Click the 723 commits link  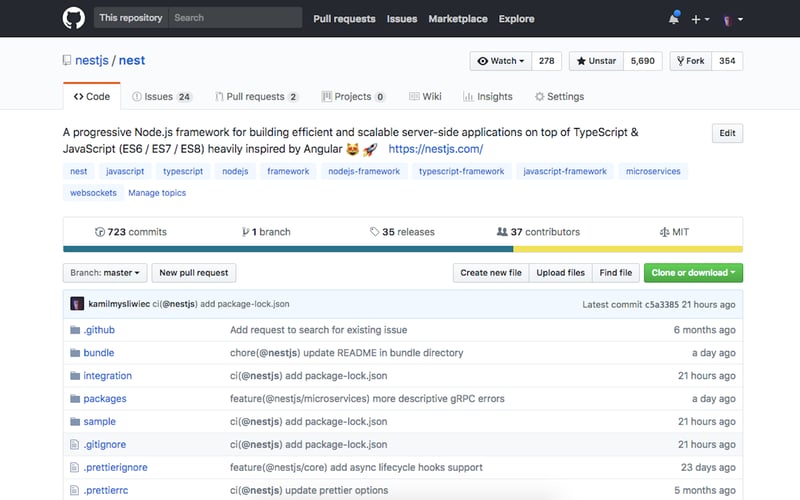click(131, 232)
